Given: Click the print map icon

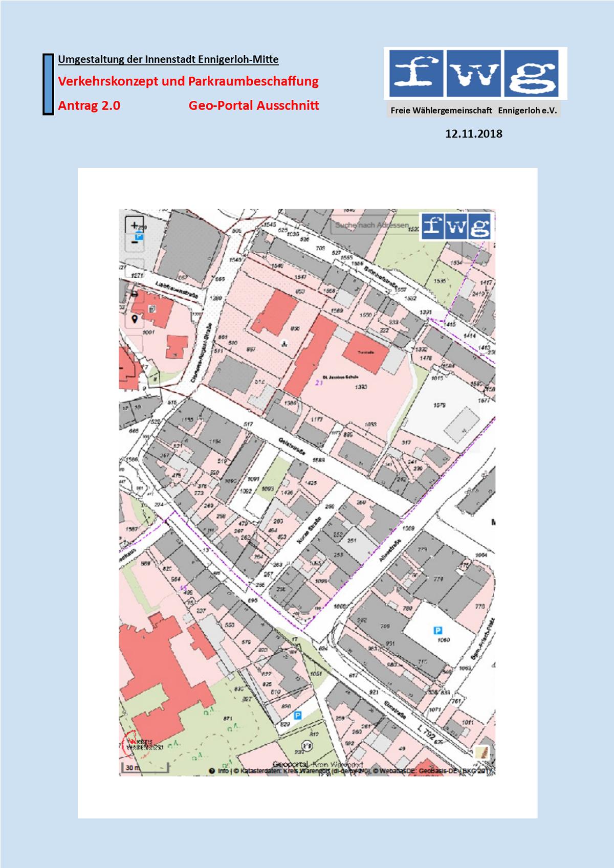Looking at the screenshot, I should 135,294.
